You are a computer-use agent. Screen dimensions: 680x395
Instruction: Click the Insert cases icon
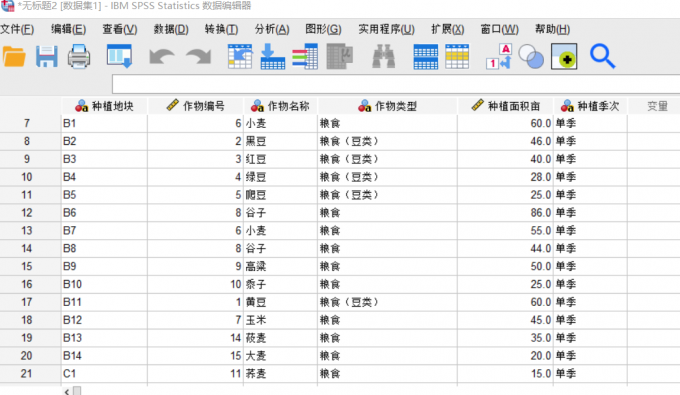pos(425,56)
